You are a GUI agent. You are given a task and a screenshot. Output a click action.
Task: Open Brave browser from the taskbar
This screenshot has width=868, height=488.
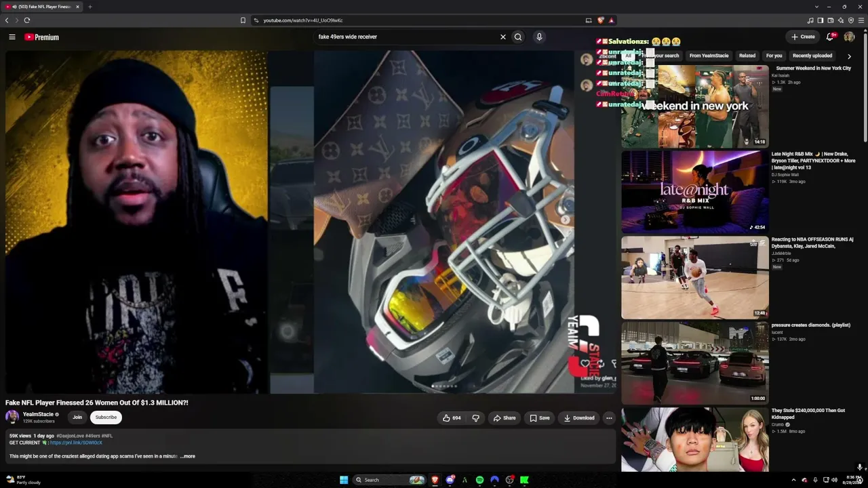[435, 480]
